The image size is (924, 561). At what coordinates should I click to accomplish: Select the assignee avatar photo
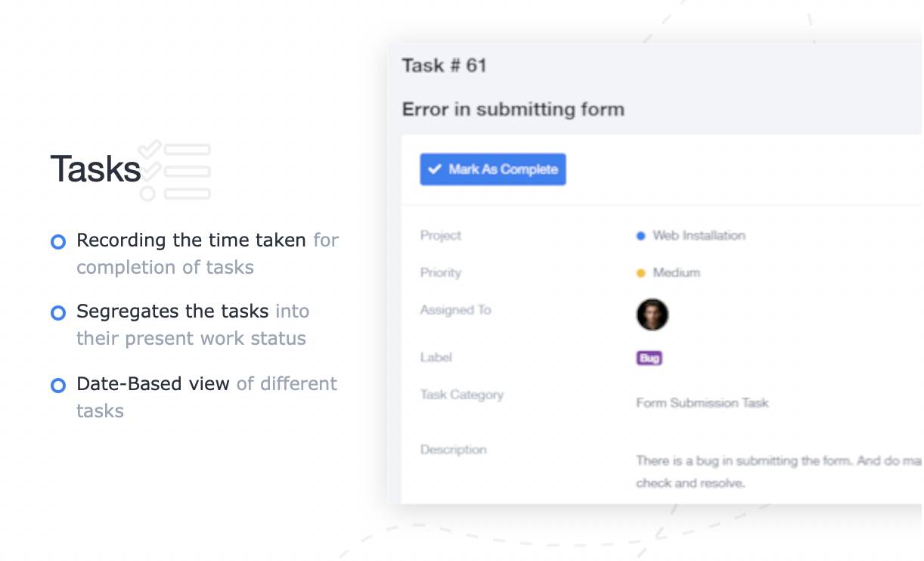tap(652, 315)
